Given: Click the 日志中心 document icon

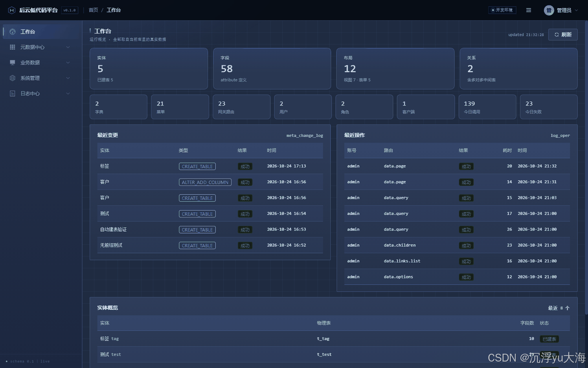Looking at the screenshot, I should click(12, 93).
